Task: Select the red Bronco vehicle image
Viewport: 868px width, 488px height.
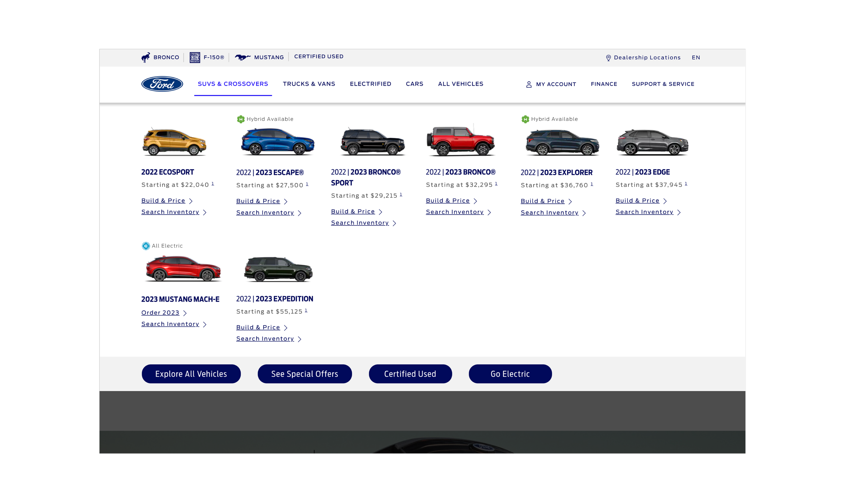Action: (461, 141)
